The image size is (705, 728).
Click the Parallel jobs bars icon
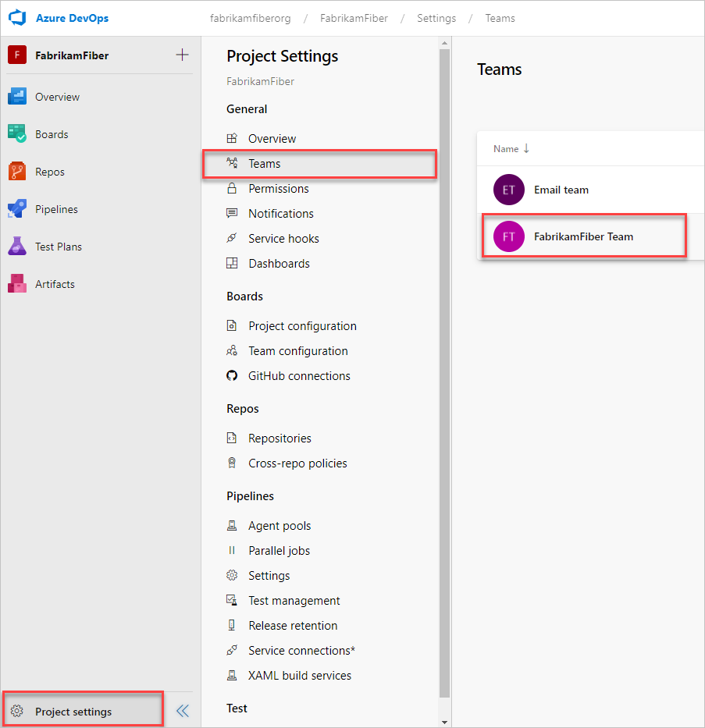(232, 550)
